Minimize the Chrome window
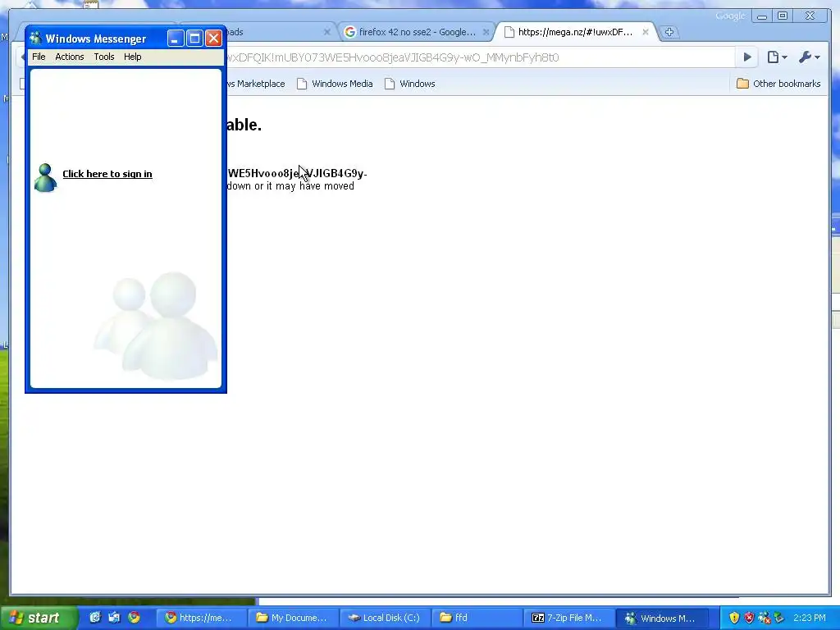This screenshot has height=630, width=840. [762, 16]
